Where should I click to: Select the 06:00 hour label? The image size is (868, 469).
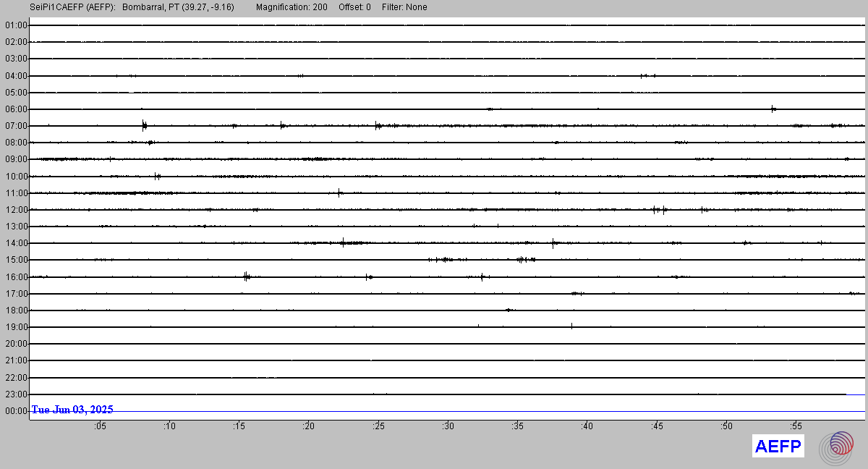tap(16, 109)
